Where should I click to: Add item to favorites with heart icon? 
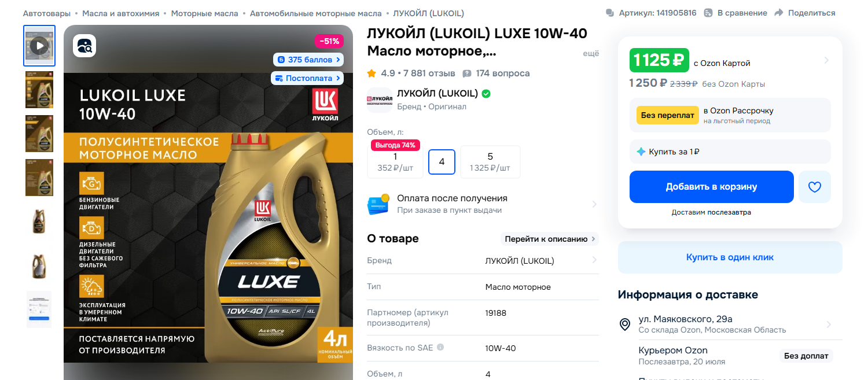click(x=815, y=187)
